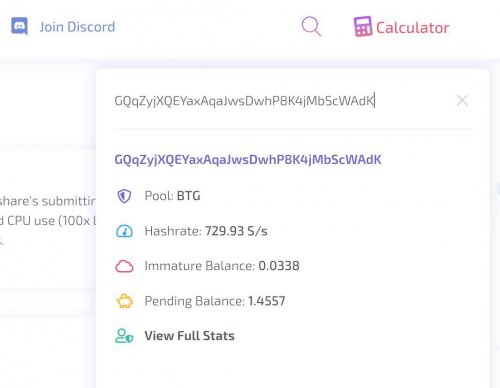Click the speedometer icon beside Hashrate
This screenshot has width=500, height=388.
[124, 231]
